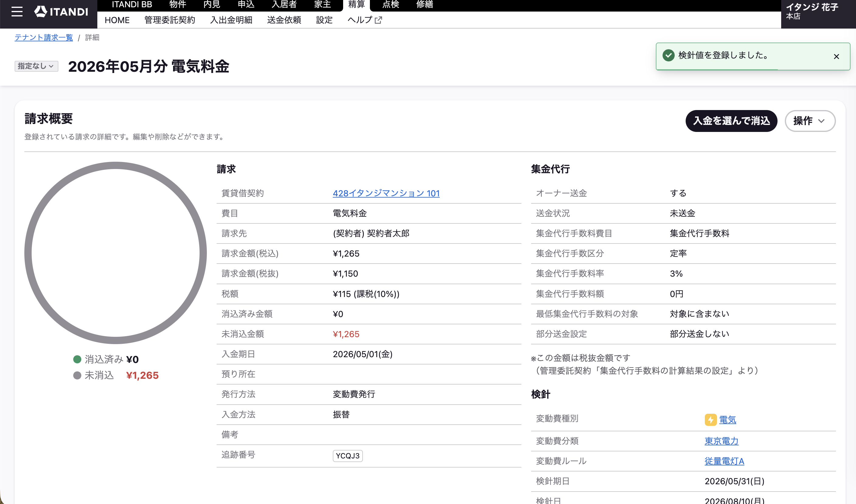Switch to ITANDI BB tab
Viewport: 856px width, 504px height.
132,5
